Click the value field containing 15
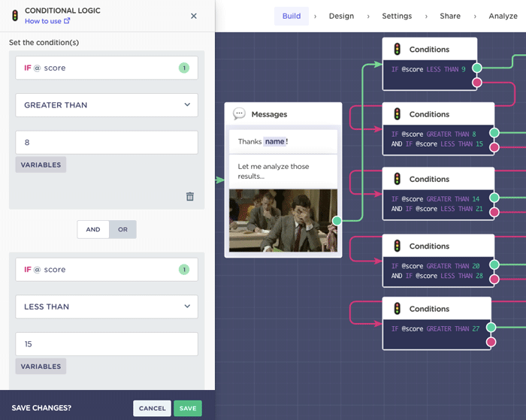The image size is (526, 420). [107, 344]
